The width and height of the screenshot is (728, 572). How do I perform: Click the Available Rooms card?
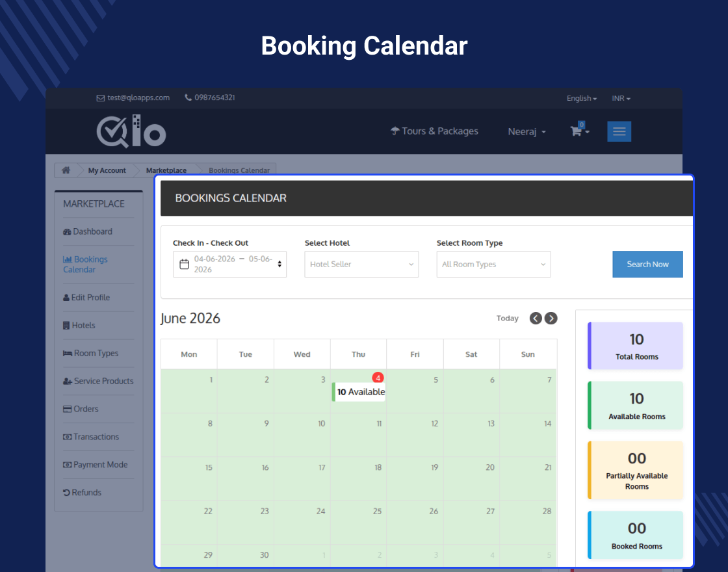(635, 406)
